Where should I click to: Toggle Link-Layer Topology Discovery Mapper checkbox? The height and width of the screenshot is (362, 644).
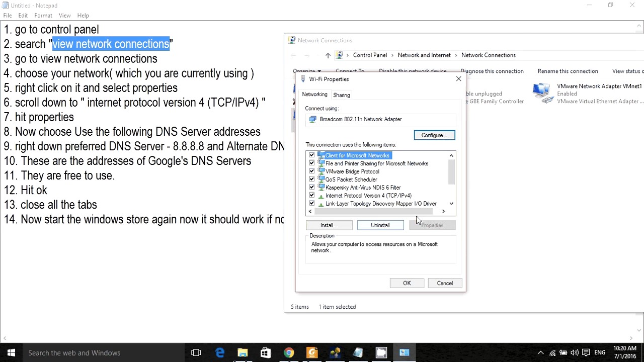(x=312, y=204)
